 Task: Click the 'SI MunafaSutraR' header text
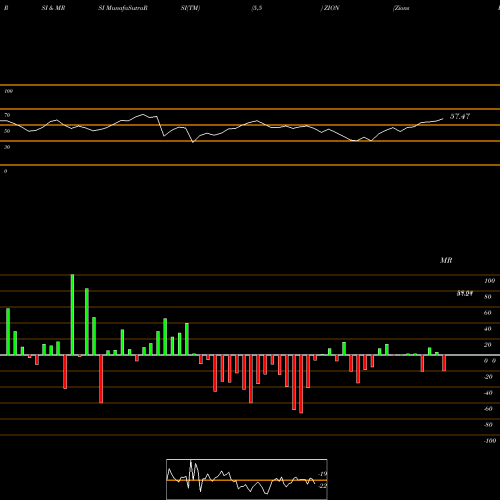123,8
